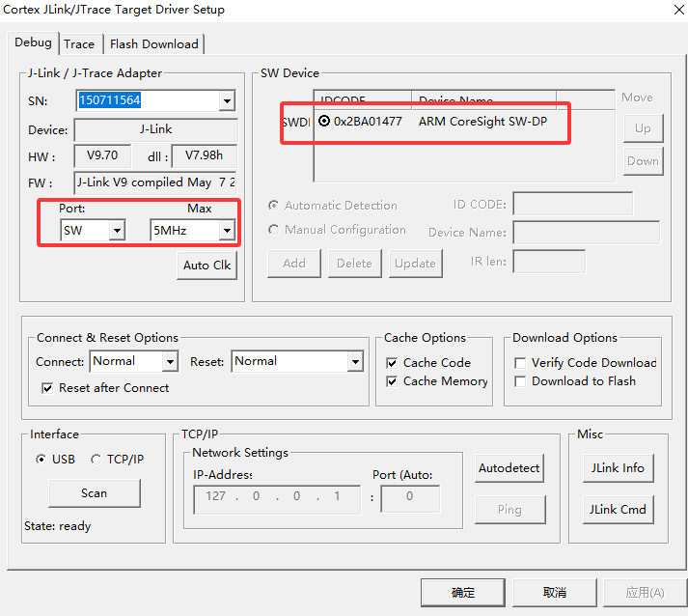The width and height of the screenshot is (688, 616).
Task: Toggle the Cache Memory checkbox
Action: coord(392,381)
